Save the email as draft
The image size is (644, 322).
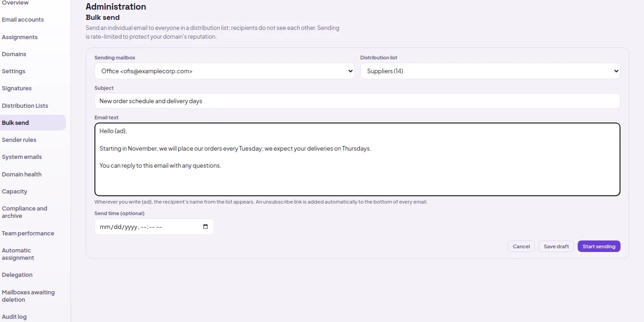pos(556,246)
